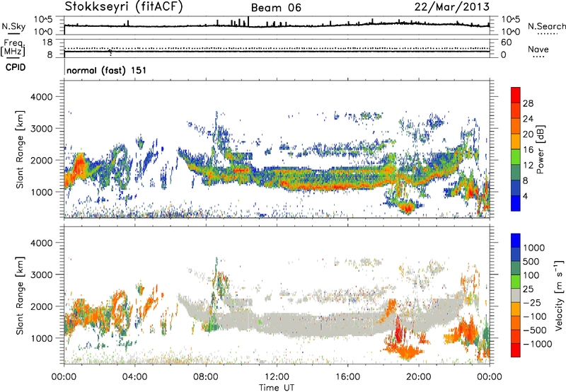Screen dimensions: 566x392
Task: Click the 16 label on Power color bar
Action: [x=528, y=150]
